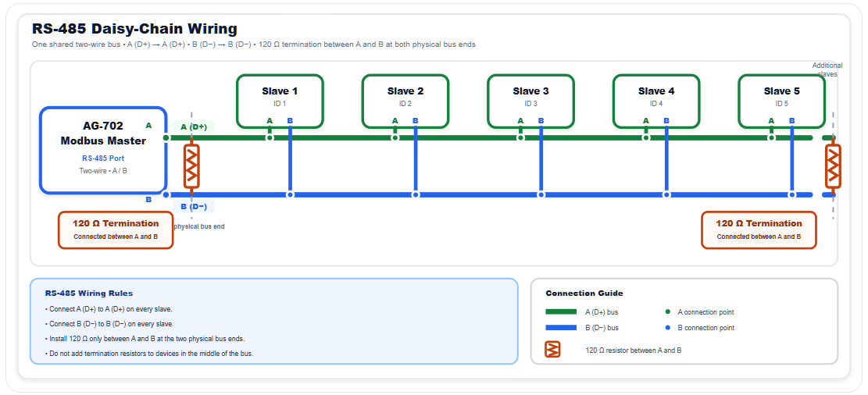The width and height of the screenshot is (868, 395).
Task: Click the master's green A output dot
Action: [x=166, y=137]
